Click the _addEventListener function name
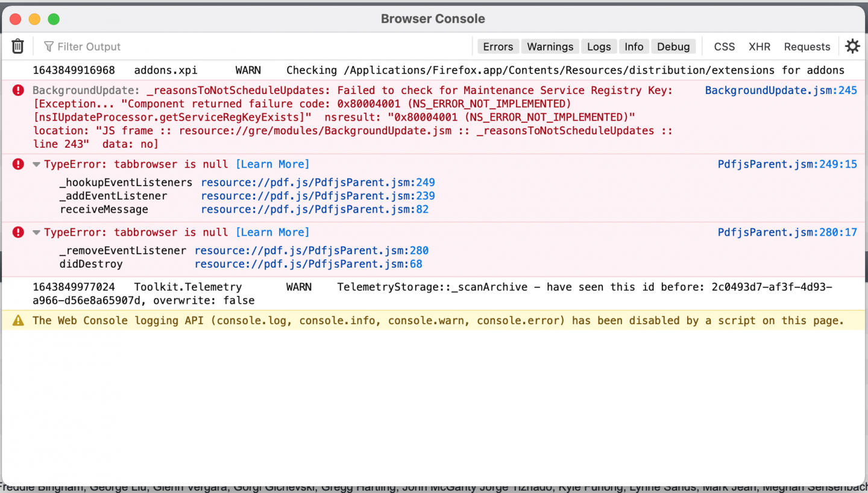Viewport: 868px width, 493px height. [x=113, y=196]
